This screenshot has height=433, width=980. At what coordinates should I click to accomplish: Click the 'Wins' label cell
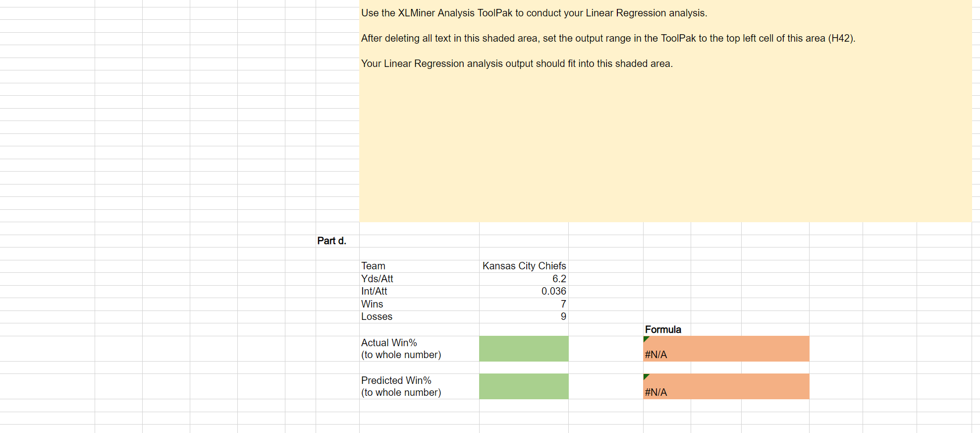point(419,305)
